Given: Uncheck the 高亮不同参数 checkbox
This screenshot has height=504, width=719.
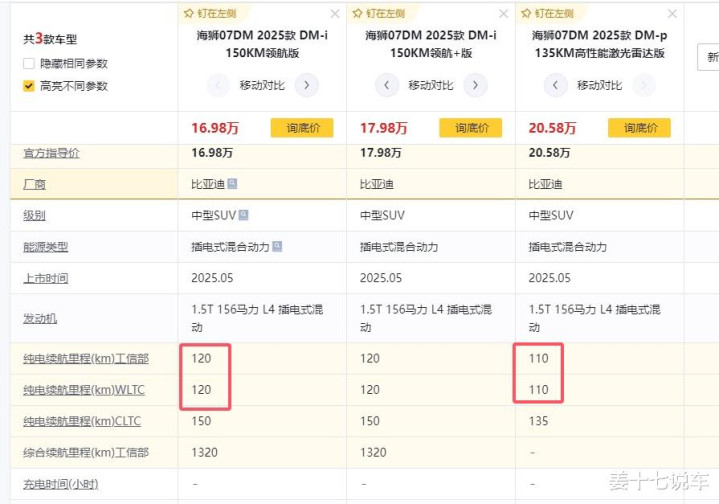Looking at the screenshot, I should coord(29,86).
